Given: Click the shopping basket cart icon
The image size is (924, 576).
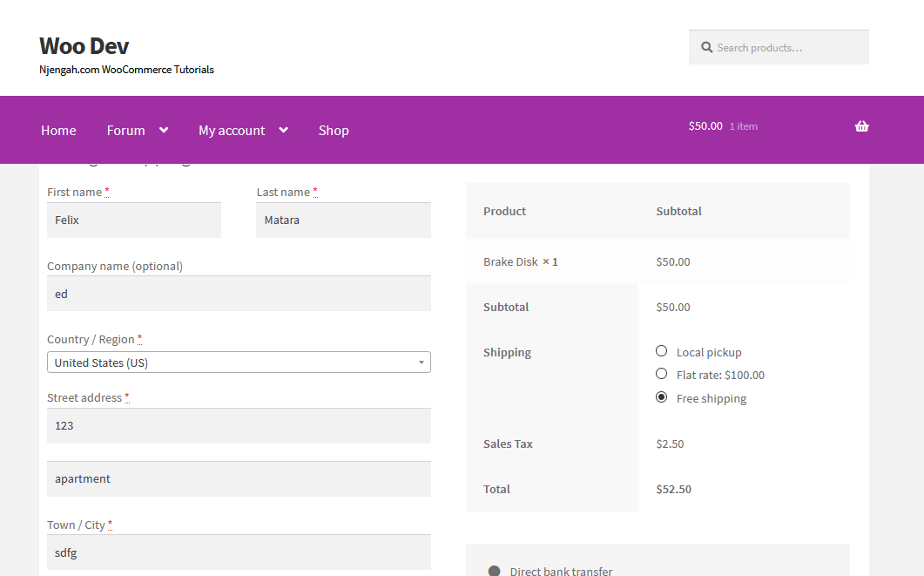Looking at the screenshot, I should click(x=861, y=126).
